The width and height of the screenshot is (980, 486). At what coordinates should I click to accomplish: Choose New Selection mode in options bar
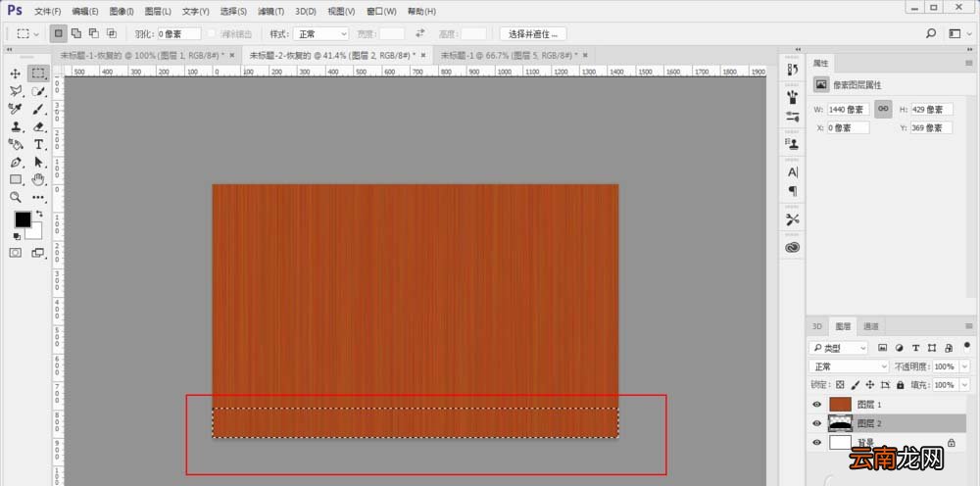[x=59, y=33]
